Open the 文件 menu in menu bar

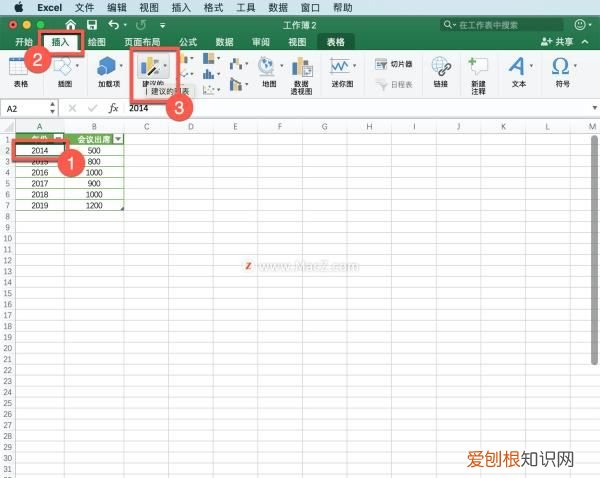click(x=84, y=7)
